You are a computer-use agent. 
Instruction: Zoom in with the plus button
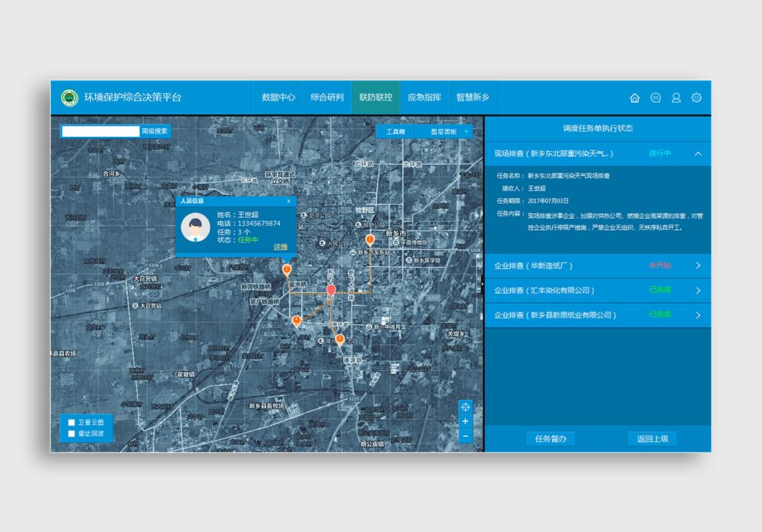(465, 421)
